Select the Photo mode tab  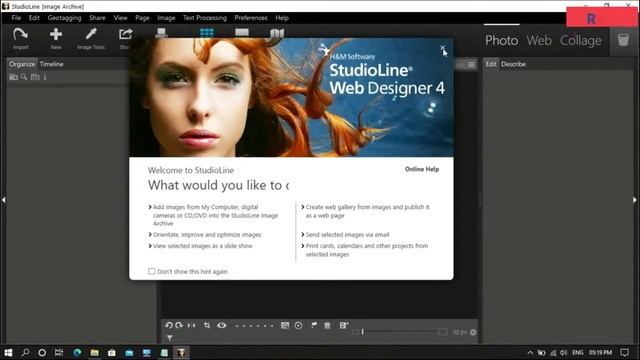pos(502,40)
